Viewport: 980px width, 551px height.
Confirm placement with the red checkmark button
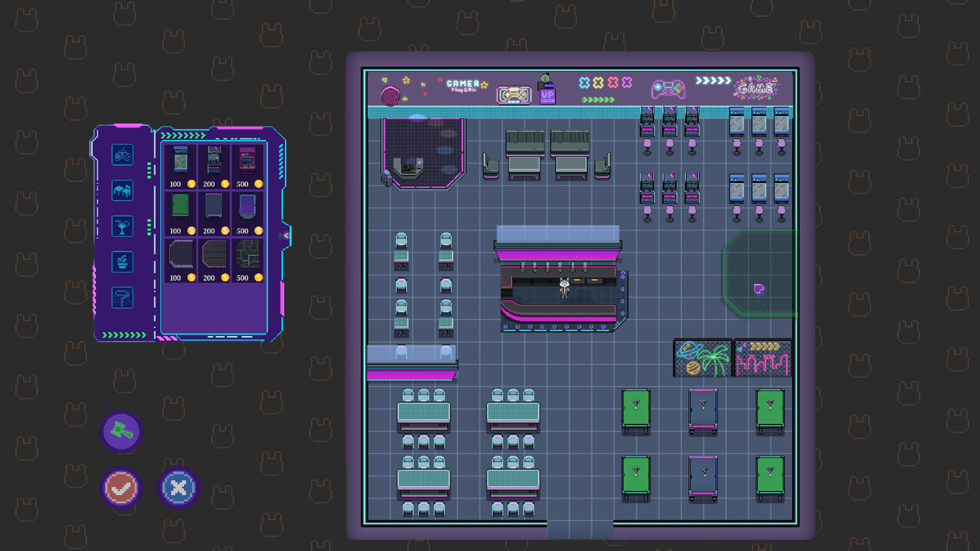121,488
